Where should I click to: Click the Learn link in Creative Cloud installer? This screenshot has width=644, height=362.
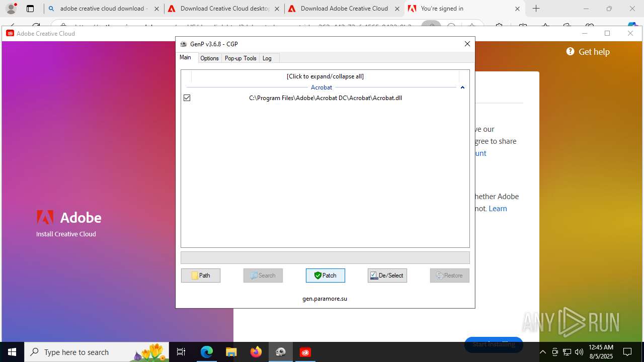pyautogui.click(x=498, y=209)
